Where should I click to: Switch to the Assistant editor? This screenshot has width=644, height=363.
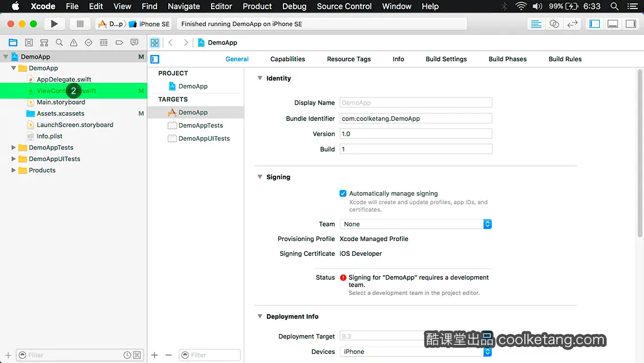[554, 24]
